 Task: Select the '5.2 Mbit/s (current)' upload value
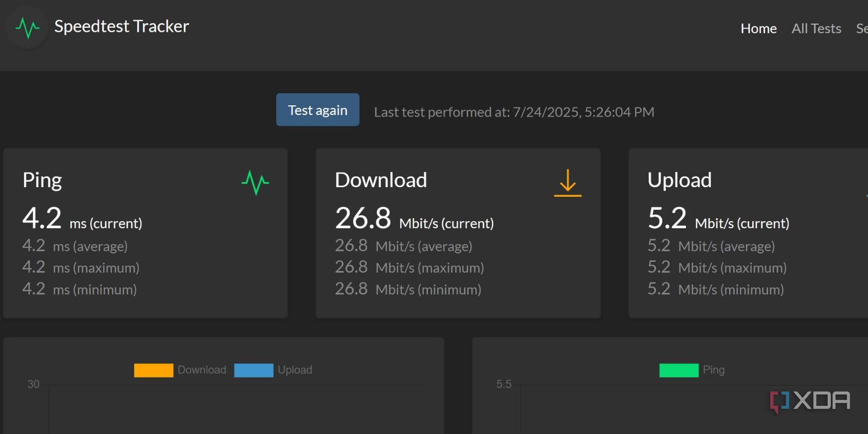coord(718,219)
